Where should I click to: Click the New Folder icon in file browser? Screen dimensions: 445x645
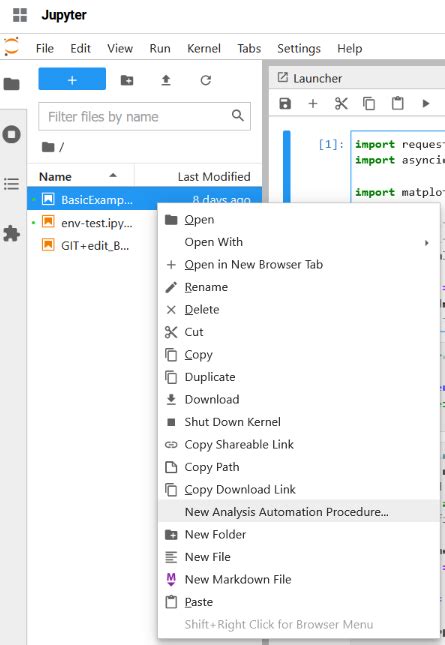coord(127,80)
